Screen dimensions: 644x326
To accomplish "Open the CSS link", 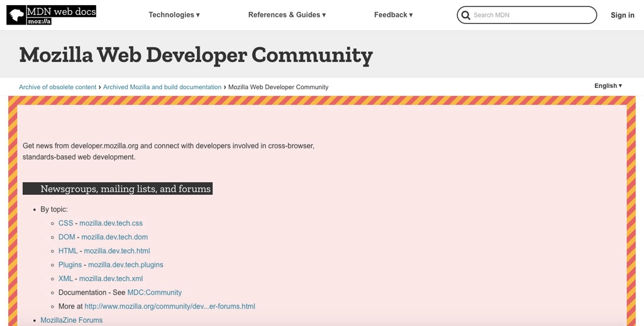I will [x=65, y=223].
